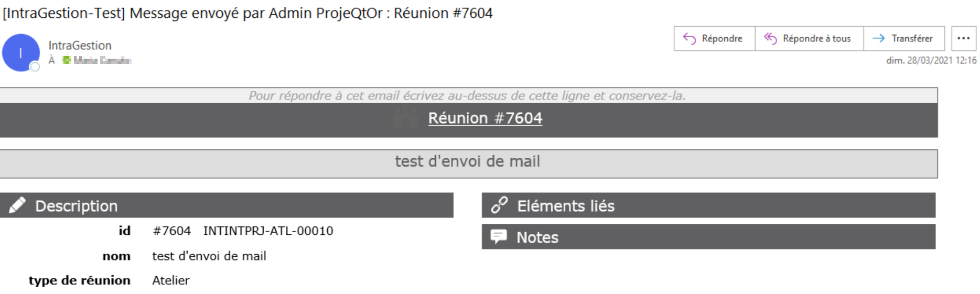The width and height of the screenshot is (980, 294).
Task: Click the green presence icon beside recipient
Action: tap(67, 60)
